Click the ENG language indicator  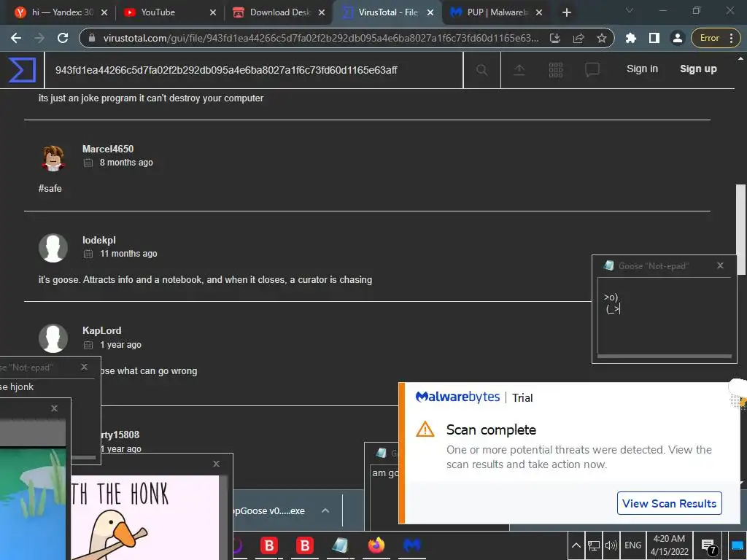[632, 545]
